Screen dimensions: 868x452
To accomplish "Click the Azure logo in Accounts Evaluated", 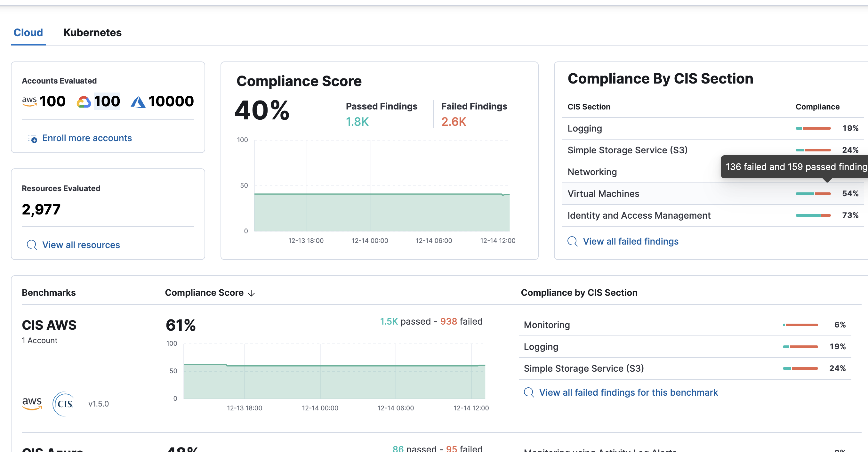I will 138,102.
